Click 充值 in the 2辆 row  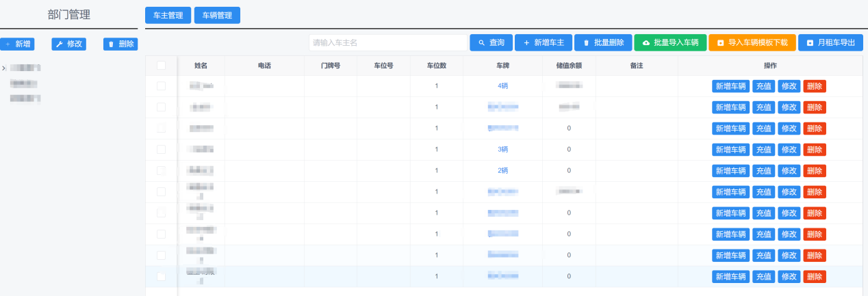[763, 170]
